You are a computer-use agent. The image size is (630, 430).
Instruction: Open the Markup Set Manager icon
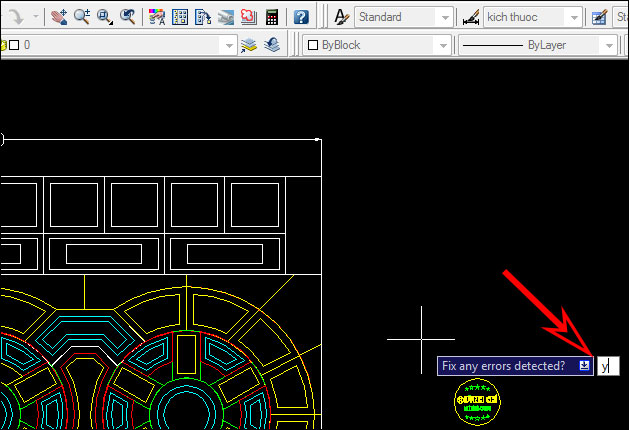[x=247, y=17]
